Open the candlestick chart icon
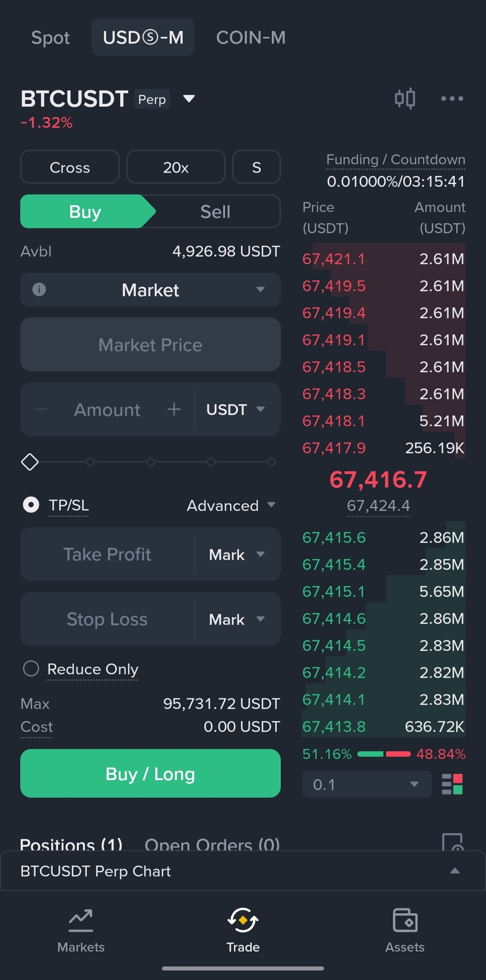The height and width of the screenshot is (980, 486). [405, 99]
